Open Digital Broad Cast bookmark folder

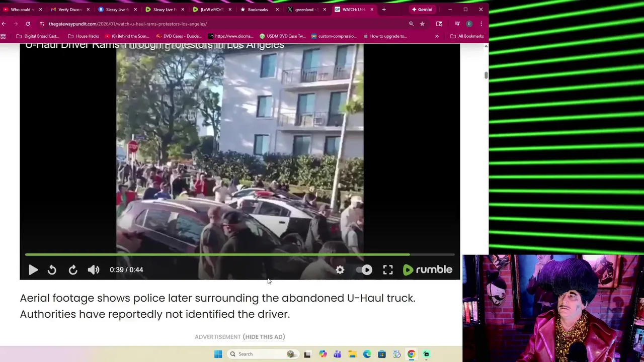[x=38, y=36]
